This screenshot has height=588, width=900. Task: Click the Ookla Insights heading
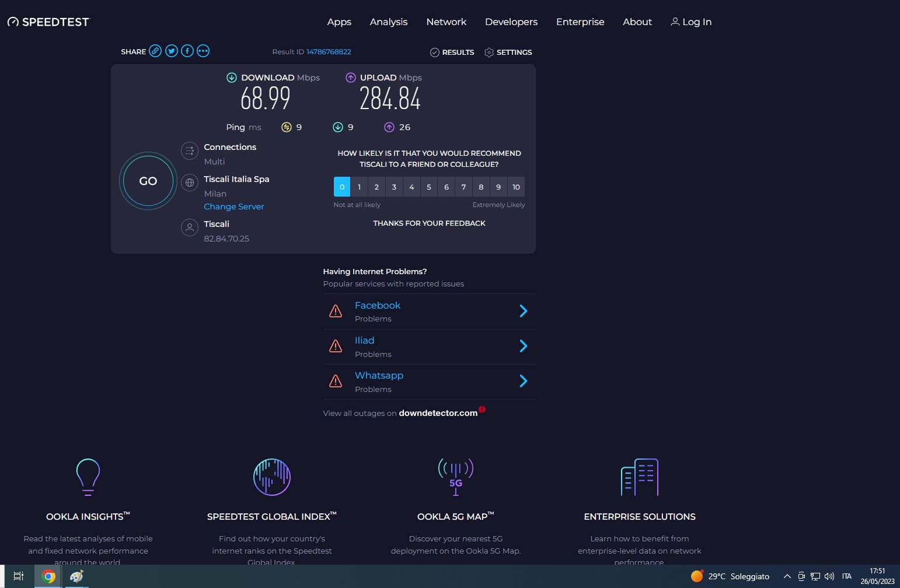(88, 516)
